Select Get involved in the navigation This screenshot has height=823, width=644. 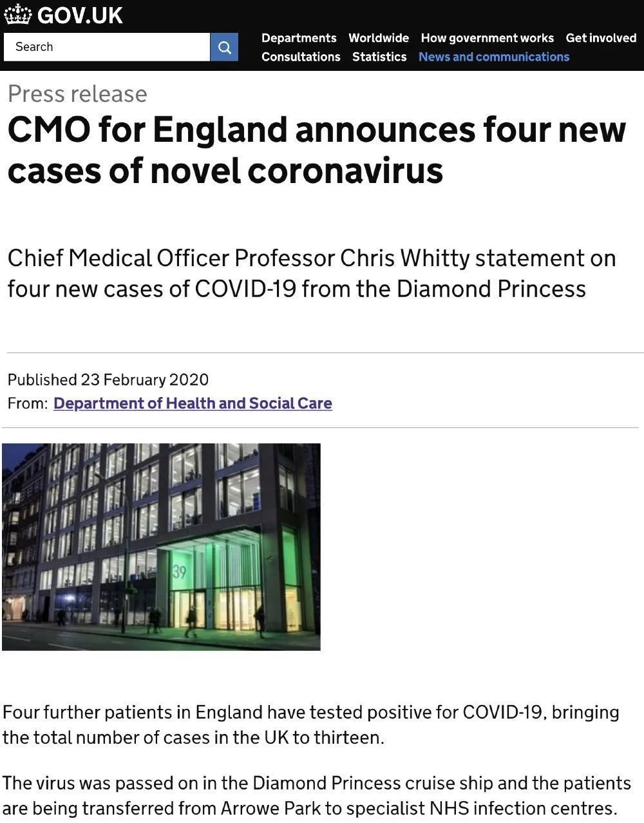click(601, 38)
